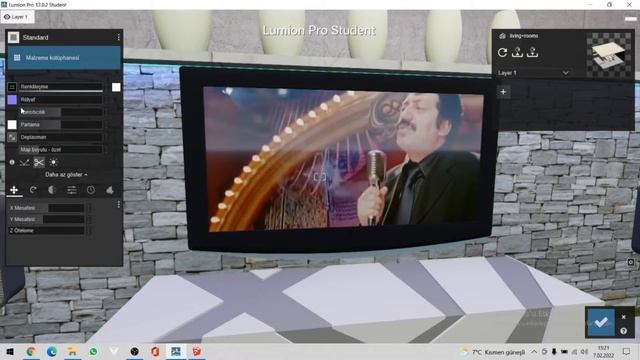The width and height of the screenshot is (640, 360).
Task: Open Chrome from the taskbar
Action: pos(31,351)
